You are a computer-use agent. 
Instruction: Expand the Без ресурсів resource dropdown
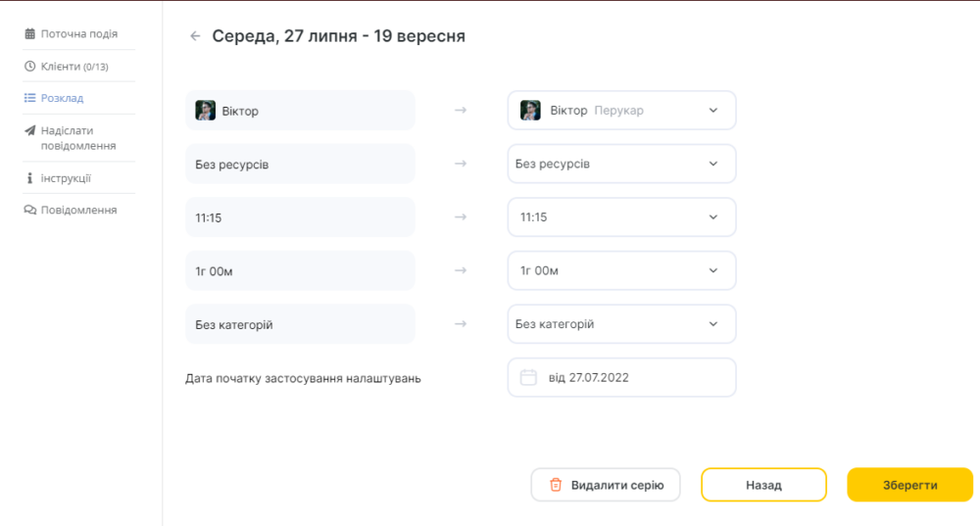point(621,164)
